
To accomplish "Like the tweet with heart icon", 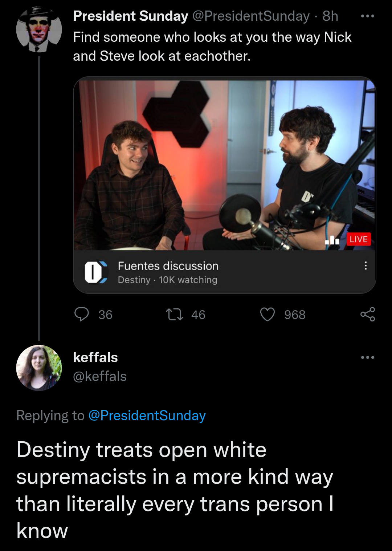I will (x=268, y=314).
